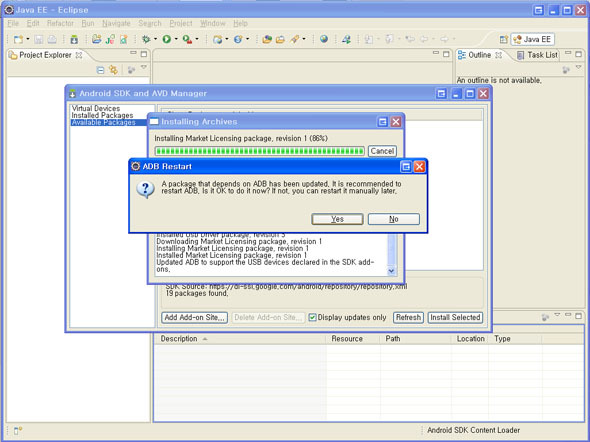590x442 pixels.
Task: Maximize the Project Explorer panel
Action: point(144,54)
